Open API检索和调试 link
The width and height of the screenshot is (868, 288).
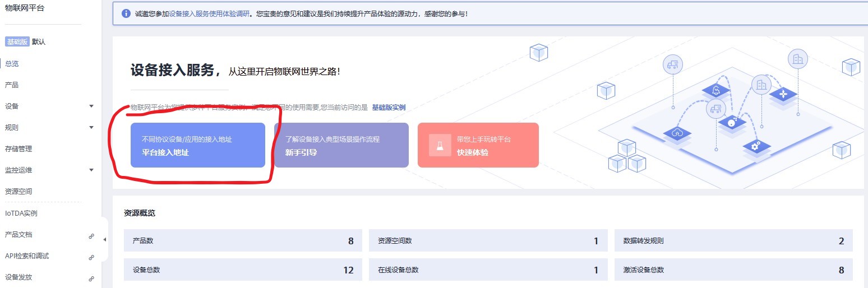pos(27,256)
